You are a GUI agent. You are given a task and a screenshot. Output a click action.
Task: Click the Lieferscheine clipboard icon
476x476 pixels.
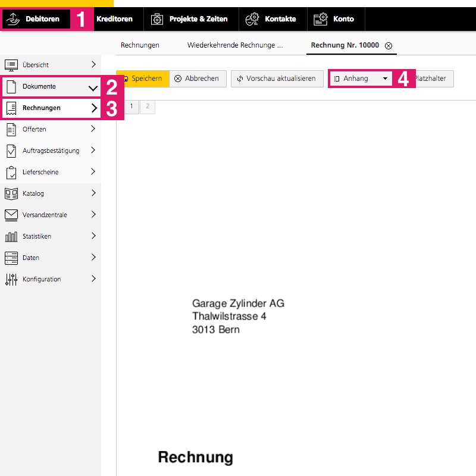tap(11, 172)
